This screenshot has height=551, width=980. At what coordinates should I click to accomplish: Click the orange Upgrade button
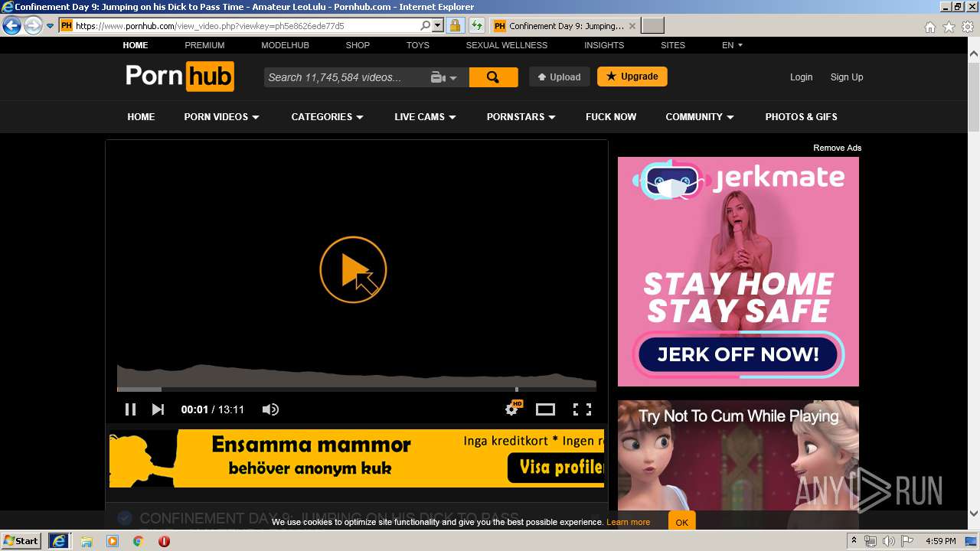tap(632, 77)
